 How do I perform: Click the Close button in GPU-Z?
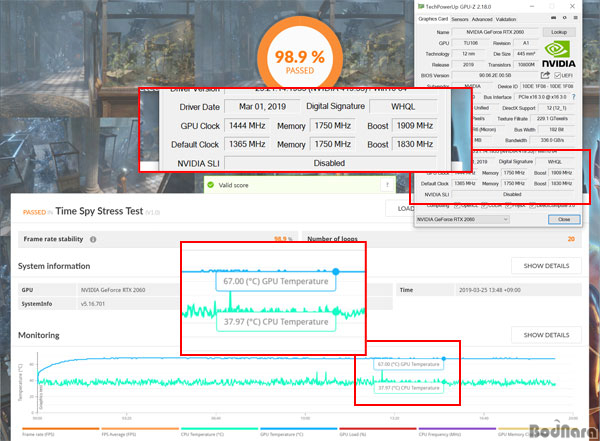564,219
